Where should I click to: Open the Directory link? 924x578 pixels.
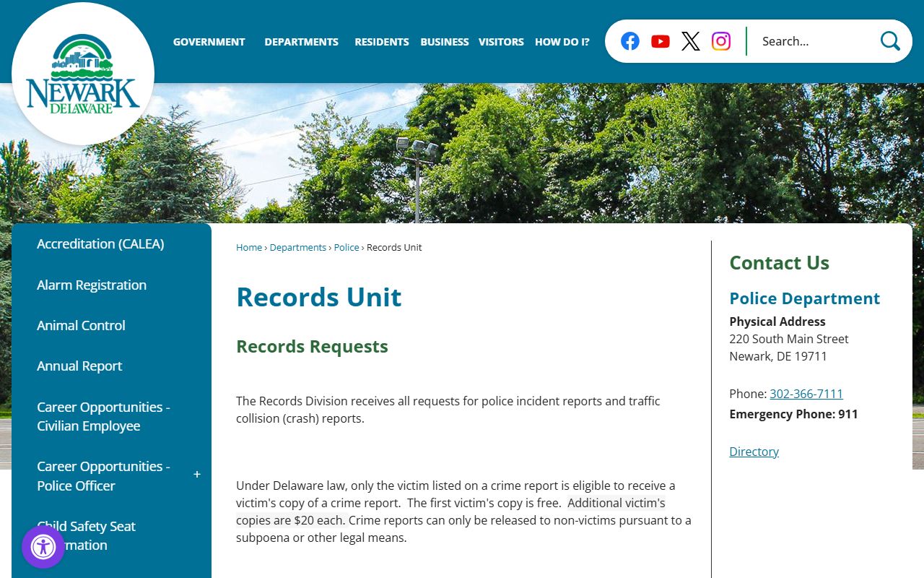(754, 452)
